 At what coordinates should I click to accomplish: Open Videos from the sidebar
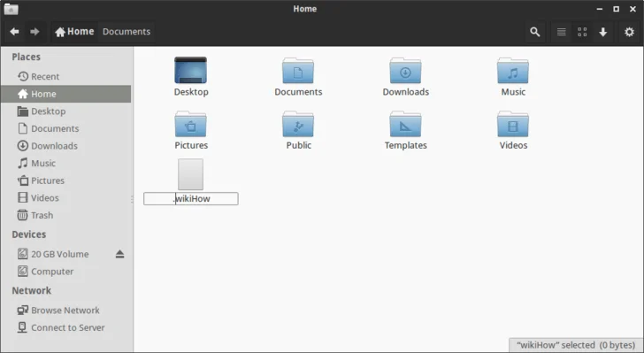click(x=65, y=197)
